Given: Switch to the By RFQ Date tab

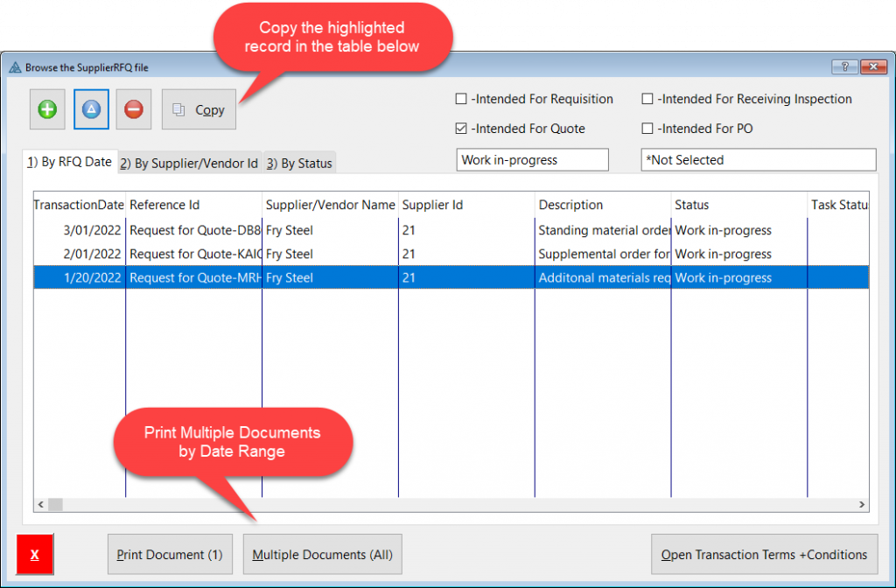Looking at the screenshot, I should [70, 162].
